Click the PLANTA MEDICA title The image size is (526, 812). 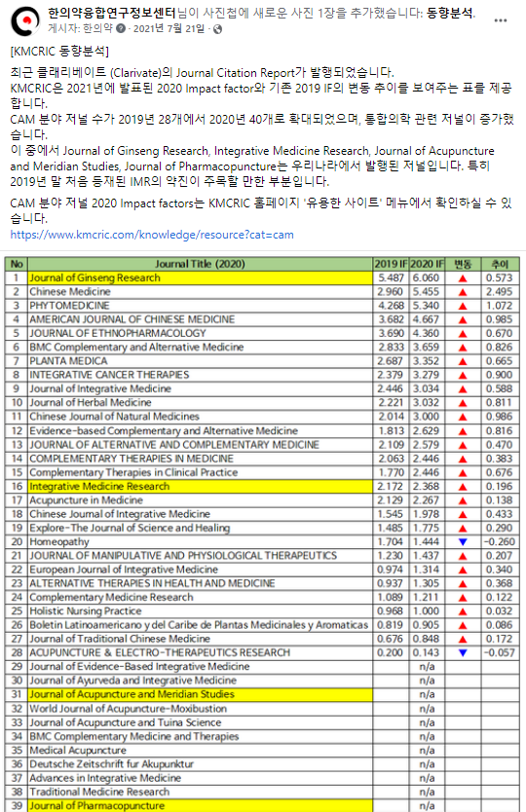pyautogui.click(x=68, y=361)
